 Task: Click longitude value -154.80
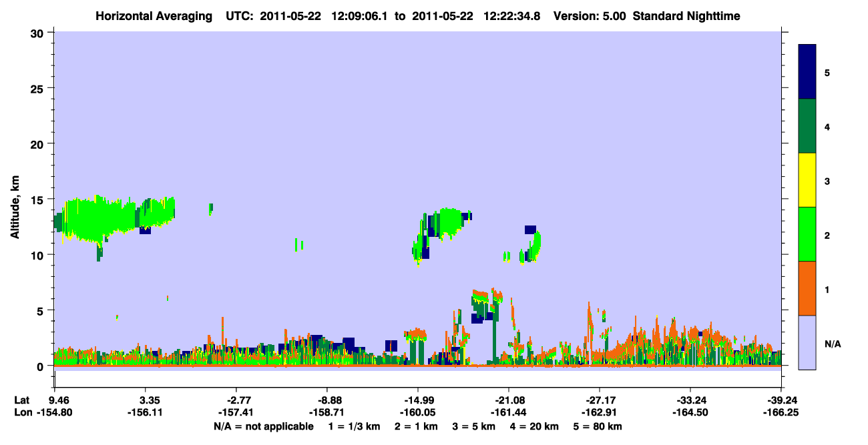tap(55, 412)
